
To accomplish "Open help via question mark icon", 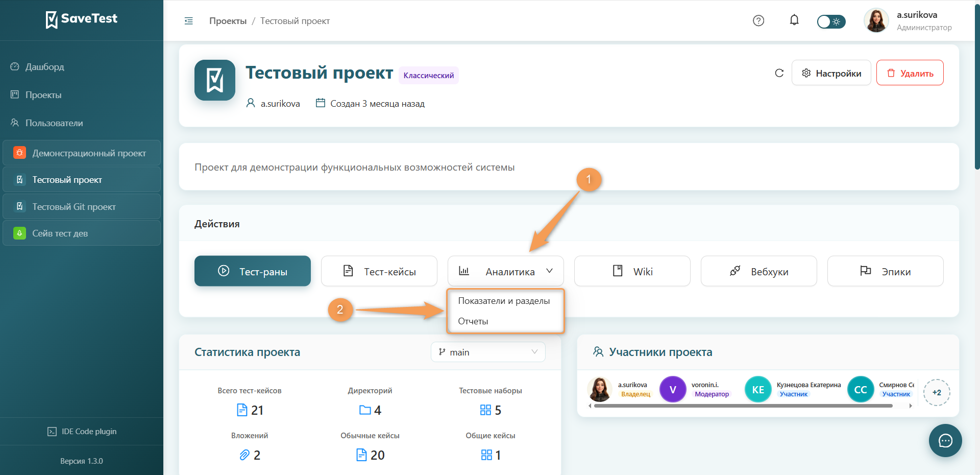I will point(758,20).
